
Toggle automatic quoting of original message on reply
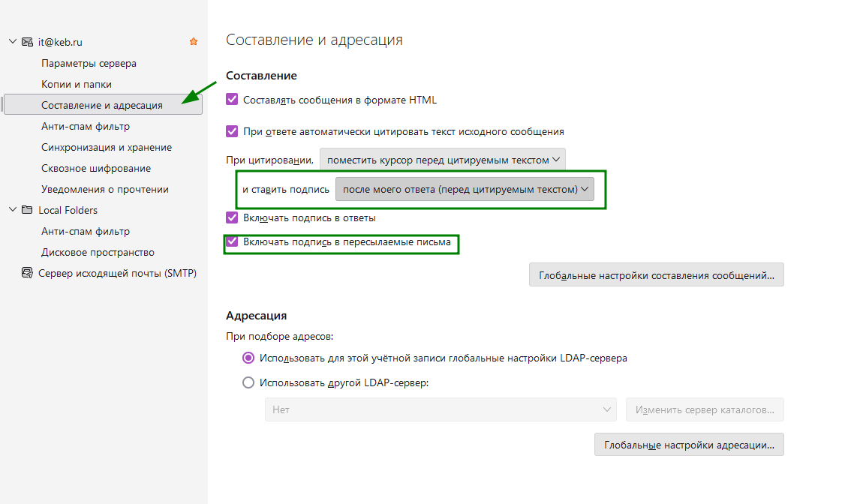pyautogui.click(x=232, y=131)
